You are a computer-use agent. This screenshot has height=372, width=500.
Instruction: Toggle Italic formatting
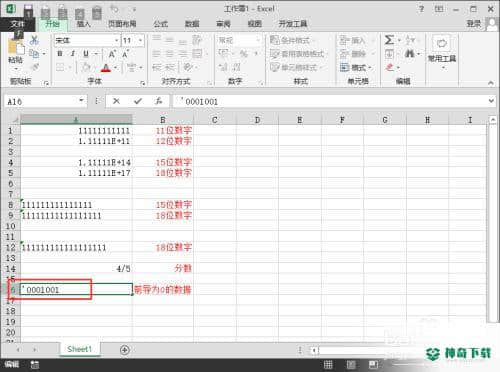click(x=72, y=54)
